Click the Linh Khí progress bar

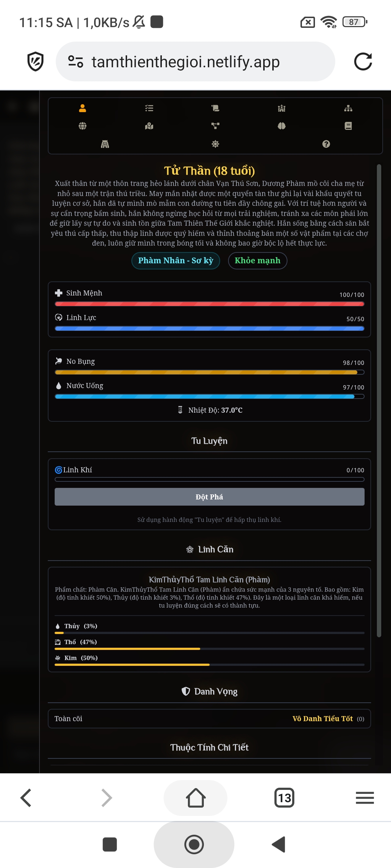pos(209,480)
